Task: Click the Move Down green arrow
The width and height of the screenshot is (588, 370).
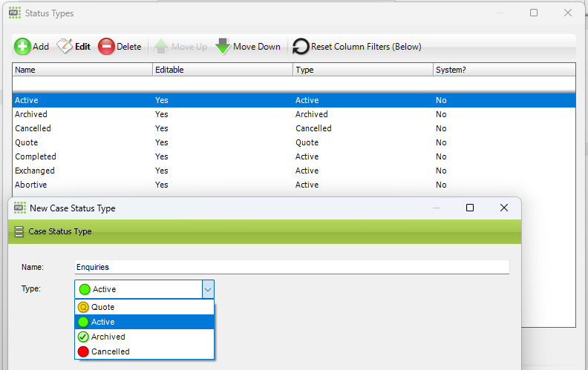Action: 223,47
